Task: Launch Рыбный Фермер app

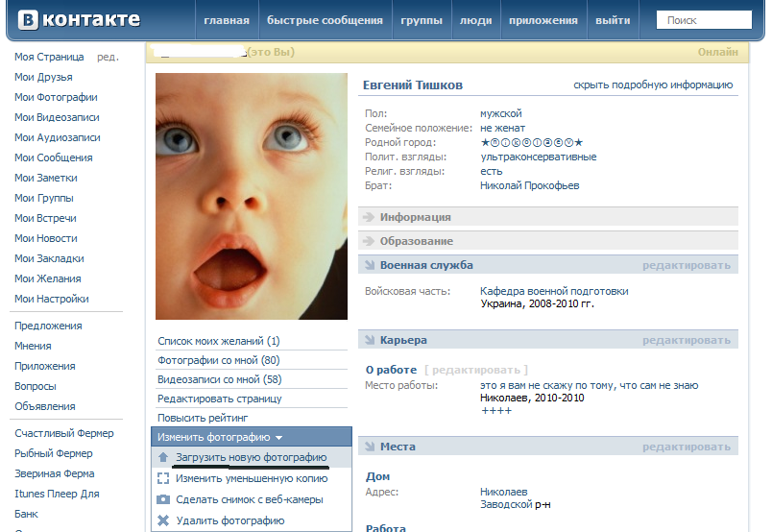Action: tap(54, 453)
